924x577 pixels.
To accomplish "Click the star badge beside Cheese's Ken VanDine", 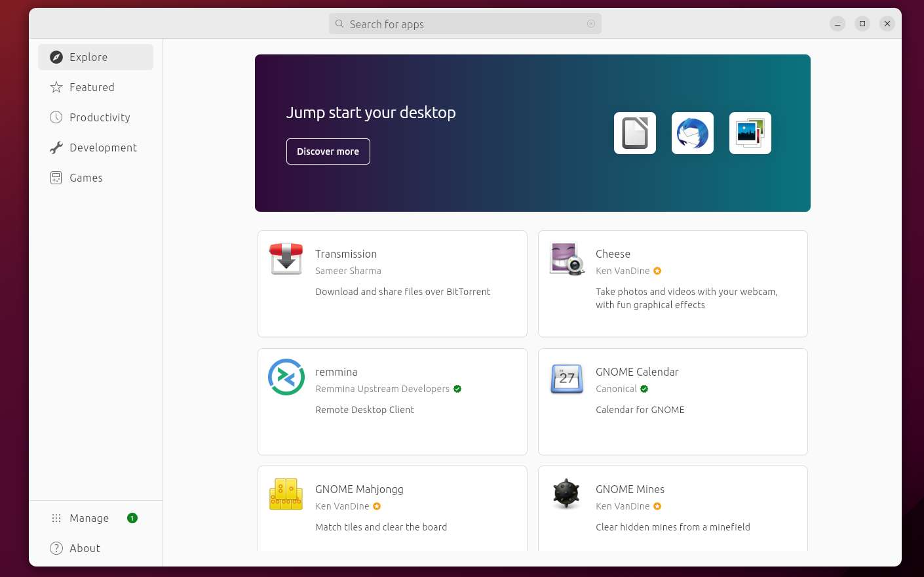I will pos(657,271).
